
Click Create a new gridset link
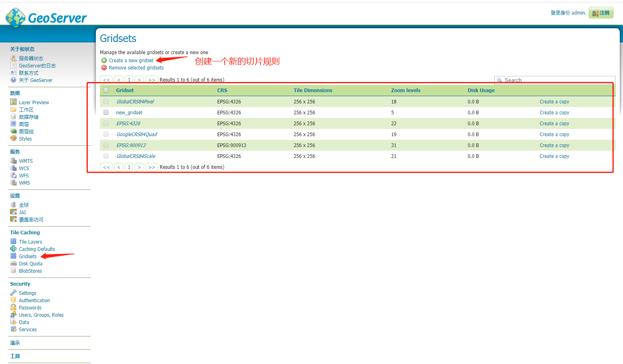click(x=131, y=61)
